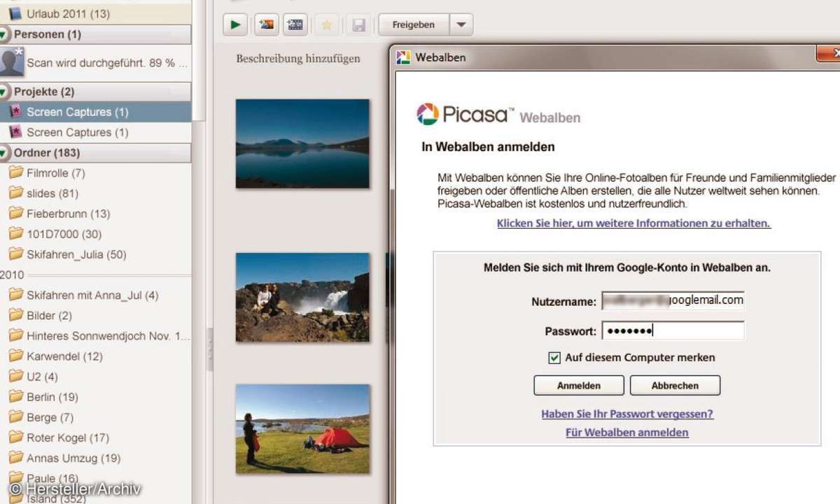The image size is (840, 504).
Task: Click the person silhouette scan icon
Action: 12,62
